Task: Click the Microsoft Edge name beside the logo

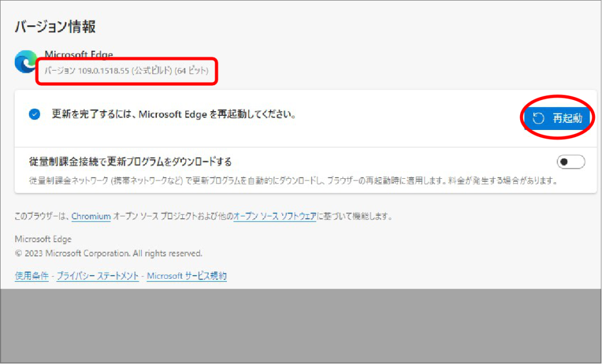Action: coord(79,55)
